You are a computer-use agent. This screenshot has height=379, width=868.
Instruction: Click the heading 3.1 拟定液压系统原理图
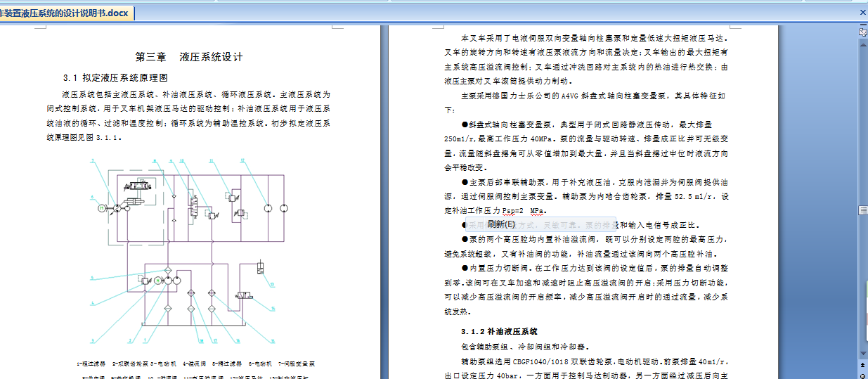coord(115,77)
